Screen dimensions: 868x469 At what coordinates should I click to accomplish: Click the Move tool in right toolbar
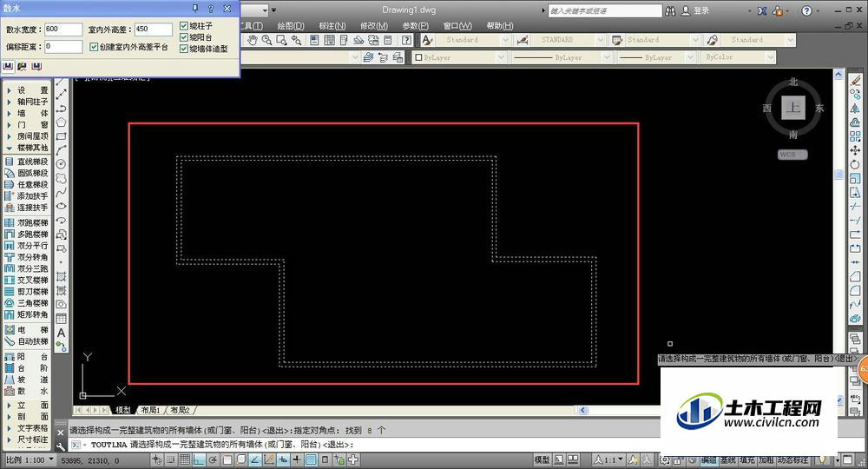tap(855, 150)
